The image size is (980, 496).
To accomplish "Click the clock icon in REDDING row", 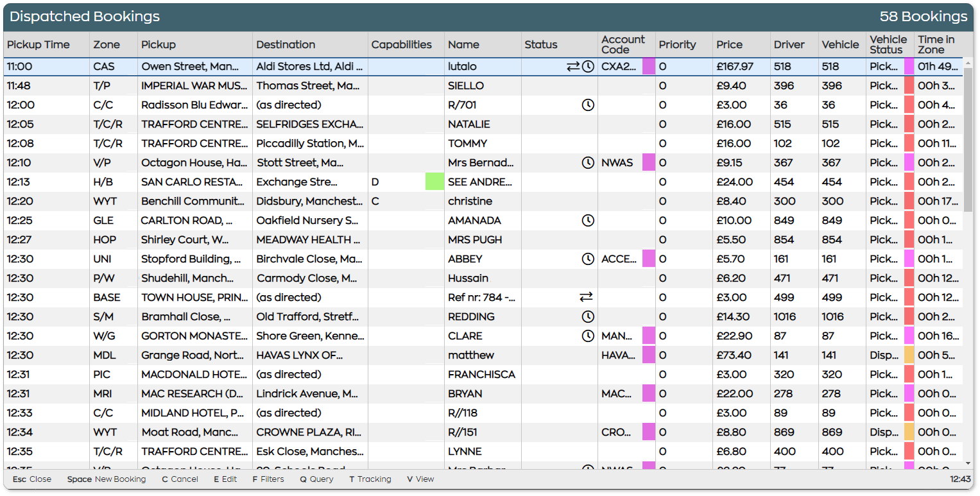I will coord(588,317).
